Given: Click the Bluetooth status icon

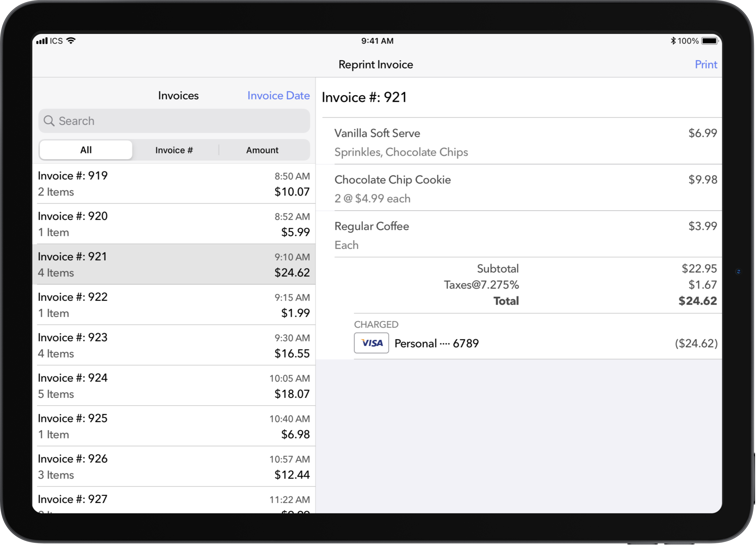Looking at the screenshot, I should (x=673, y=41).
